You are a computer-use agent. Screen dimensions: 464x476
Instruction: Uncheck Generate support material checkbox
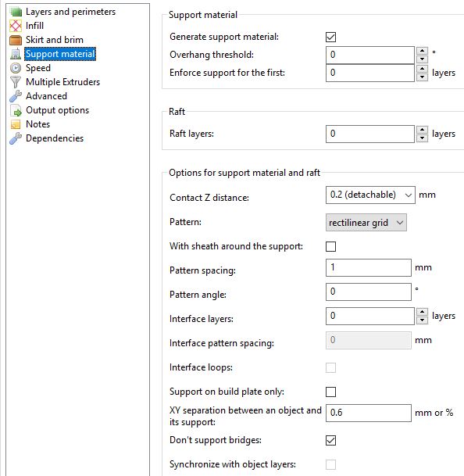pos(330,38)
